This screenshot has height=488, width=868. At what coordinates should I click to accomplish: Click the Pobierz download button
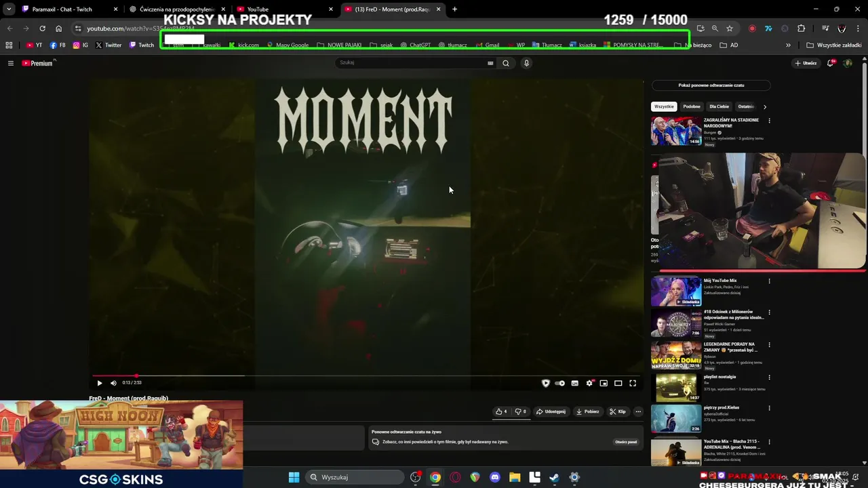(587, 411)
